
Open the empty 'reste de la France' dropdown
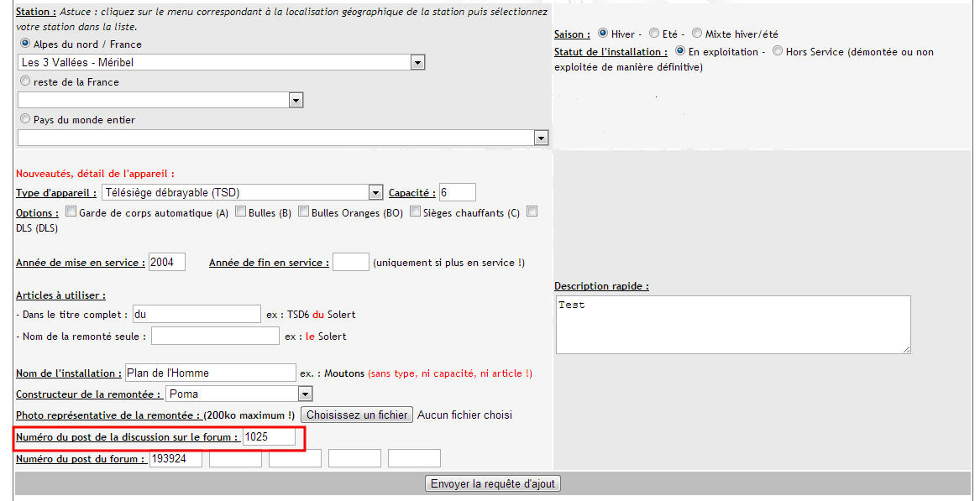click(160, 100)
